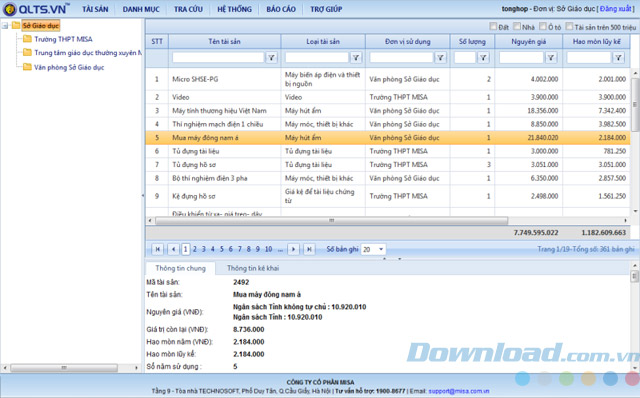Switch to Thông tin kê khai tab
The height and width of the screenshot is (398, 640).
(x=253, y=268)
